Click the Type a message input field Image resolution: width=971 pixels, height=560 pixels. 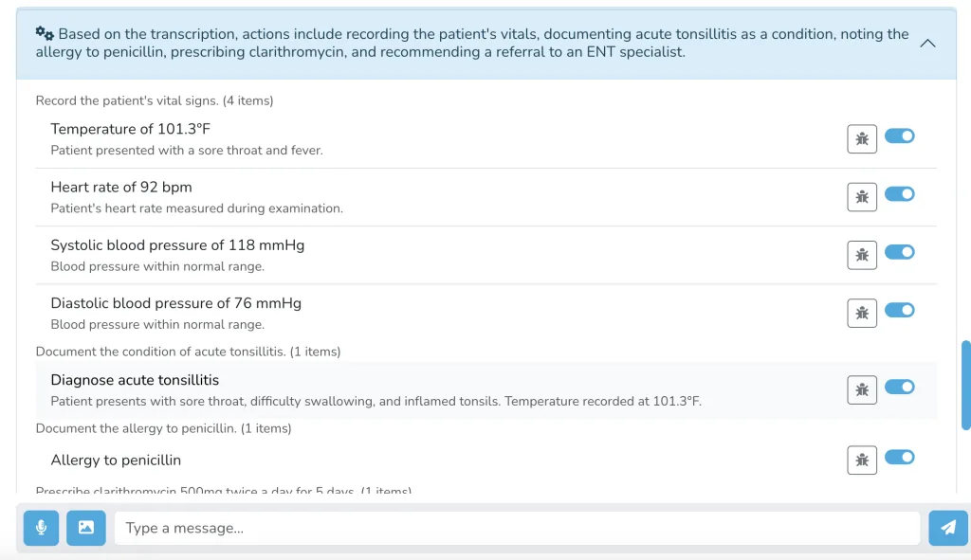click(x=517, y=528)
